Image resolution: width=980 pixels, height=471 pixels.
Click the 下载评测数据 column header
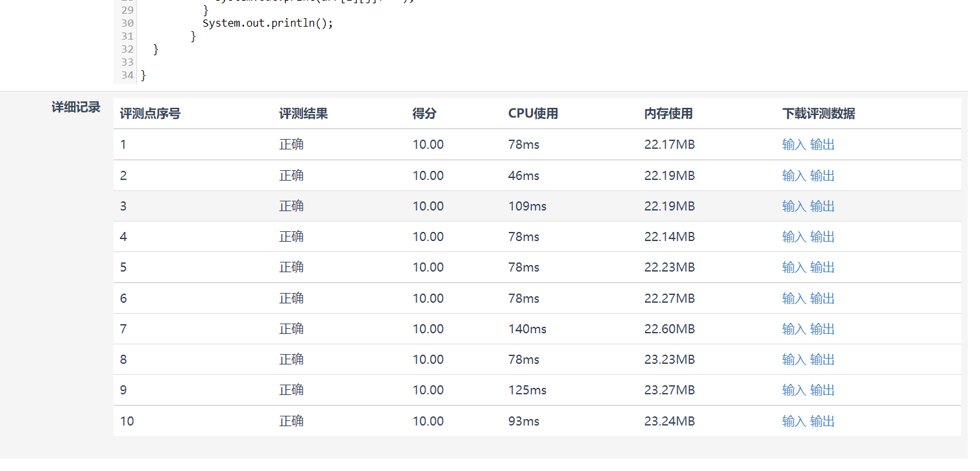pyautogui.click(x=818, y=114)
